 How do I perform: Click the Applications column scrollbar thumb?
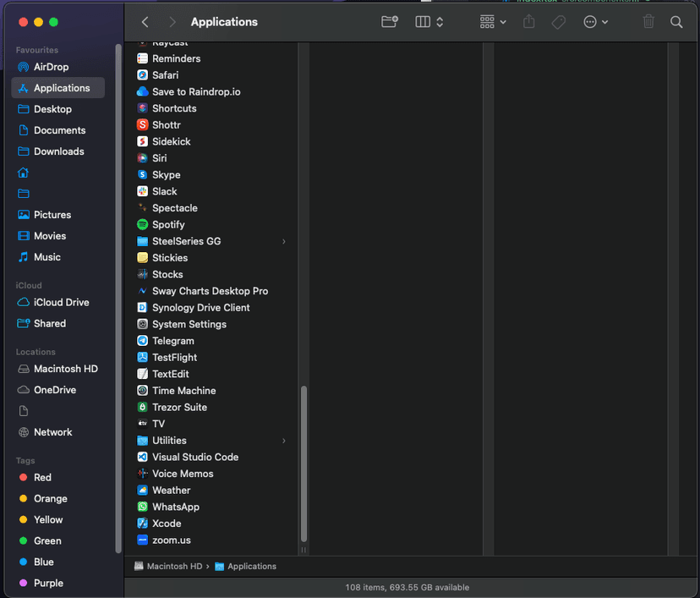pyautogui.click(x=304, y=464)
